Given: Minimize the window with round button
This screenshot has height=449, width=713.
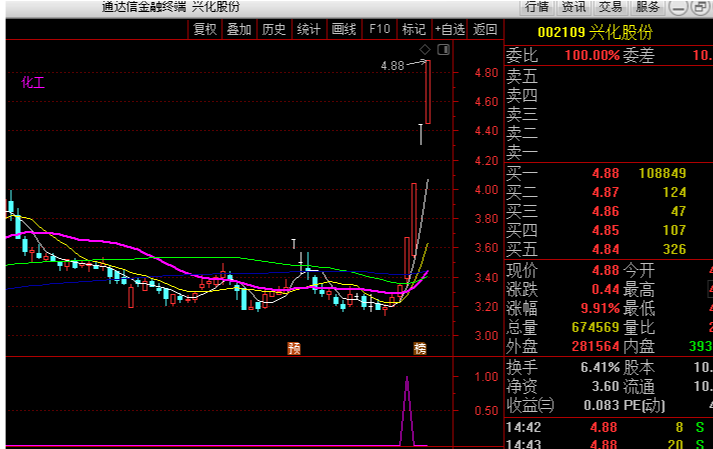Looking at the screenshot, I should pos(678,7).
